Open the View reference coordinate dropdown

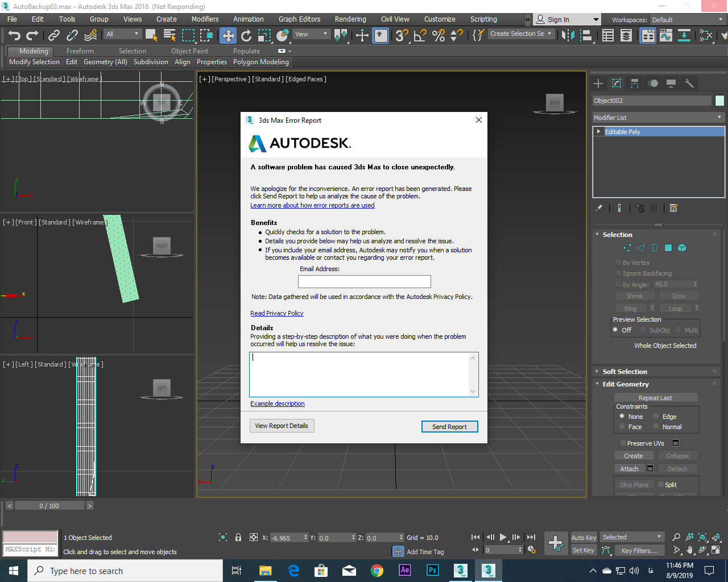[312, 34]
